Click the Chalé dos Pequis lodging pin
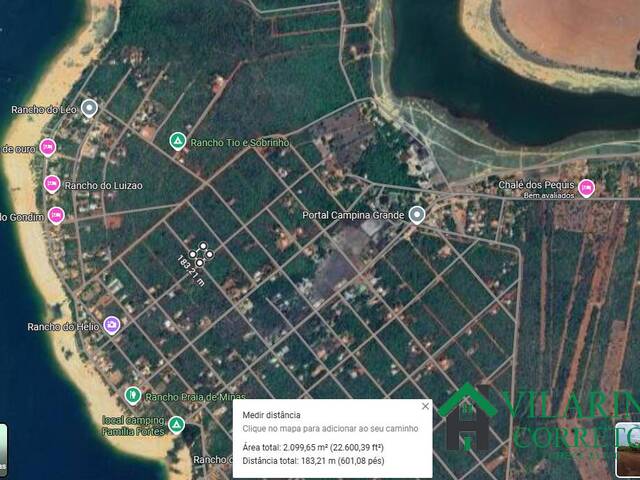 [x=586, y=188]
